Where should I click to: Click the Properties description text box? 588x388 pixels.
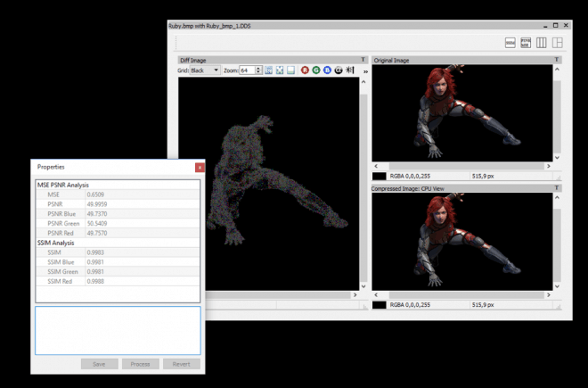(118, 331)
